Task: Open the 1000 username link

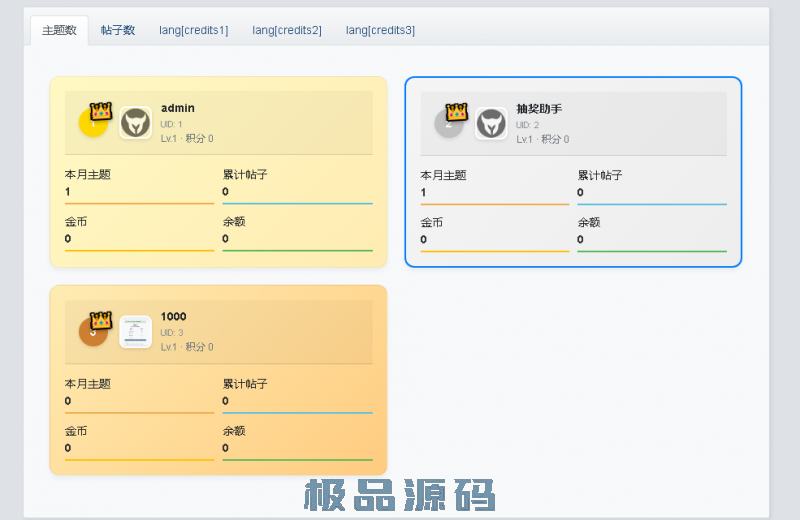Action: [173, 317]
